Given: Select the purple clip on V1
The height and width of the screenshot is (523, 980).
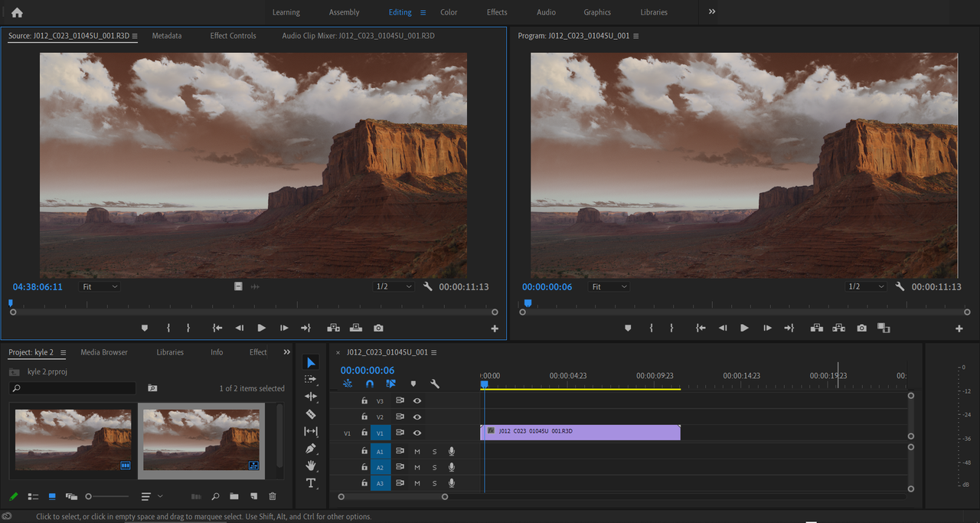Looking at the screenshot, I should point(580,433).
